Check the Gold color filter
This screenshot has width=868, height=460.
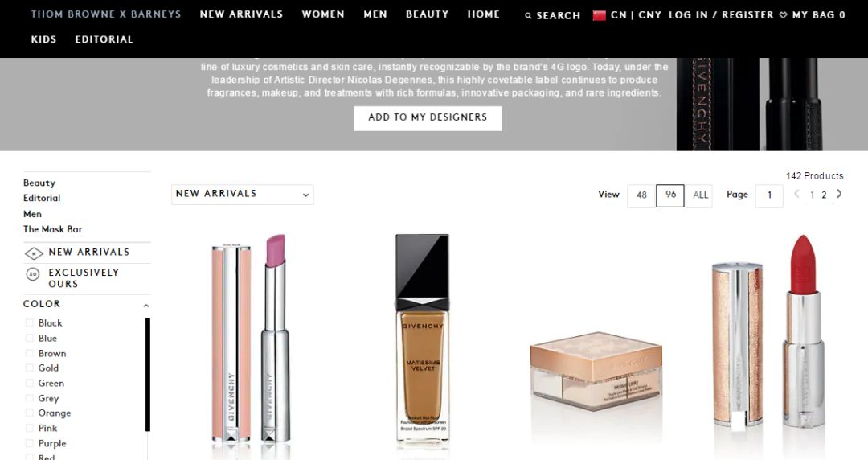coord(30,368)
